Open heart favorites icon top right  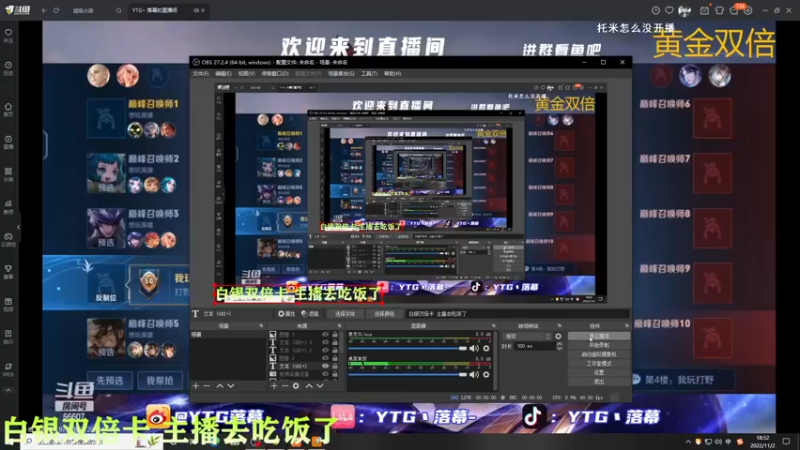[669, 10]
